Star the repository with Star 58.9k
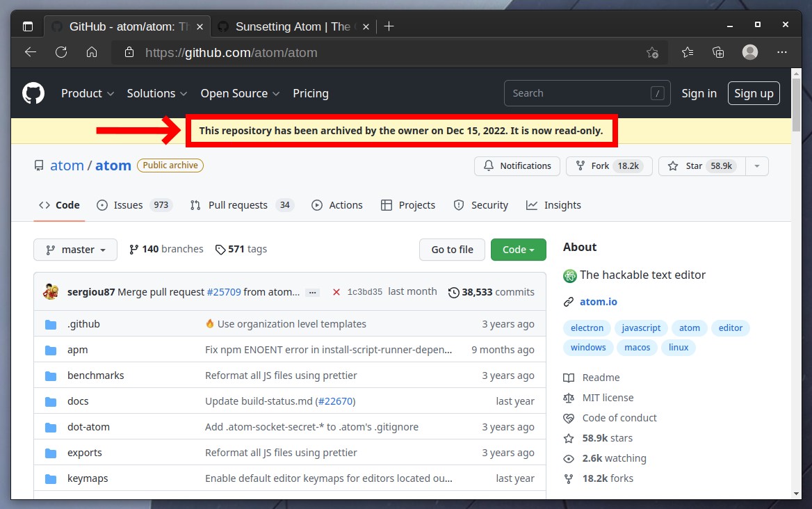Viewport: 812px width, 509px height. coord(702,165)
